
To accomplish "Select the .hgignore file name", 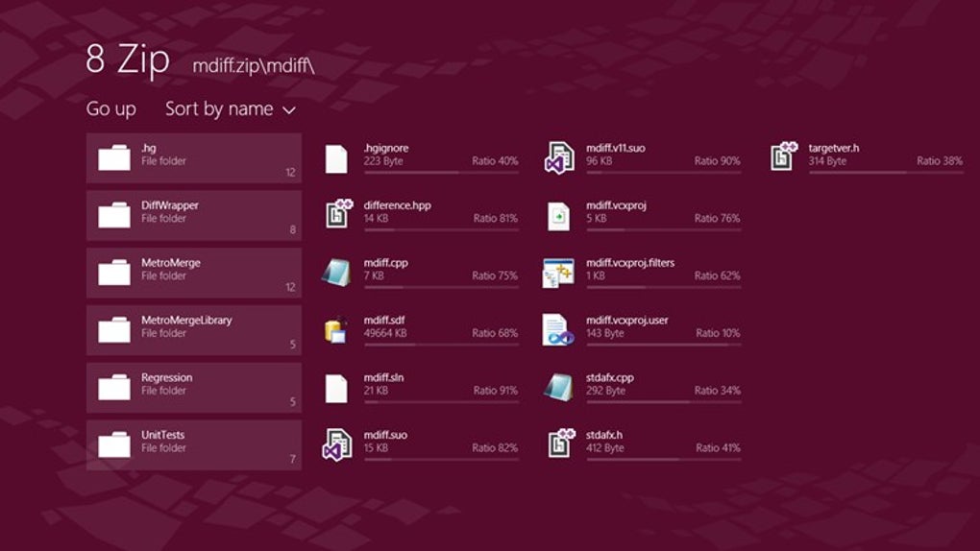I will click(x=386, y=148).
